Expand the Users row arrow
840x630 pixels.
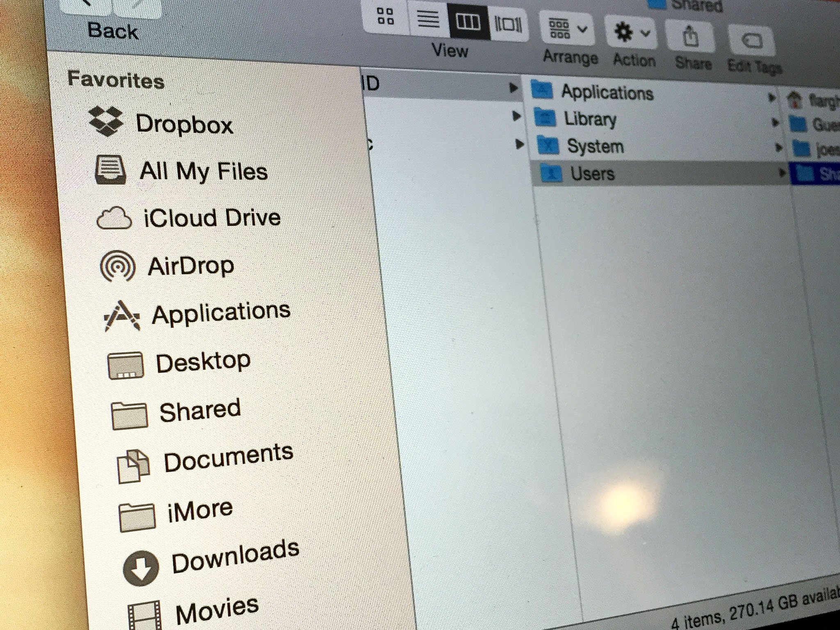[x=782, y=173]
